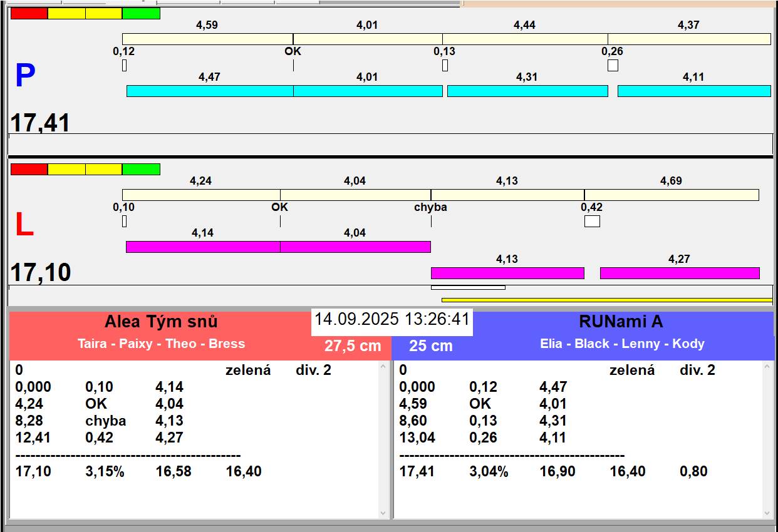
Task: Select the chyba result row in left panel
Action: (x=105, y=421)
